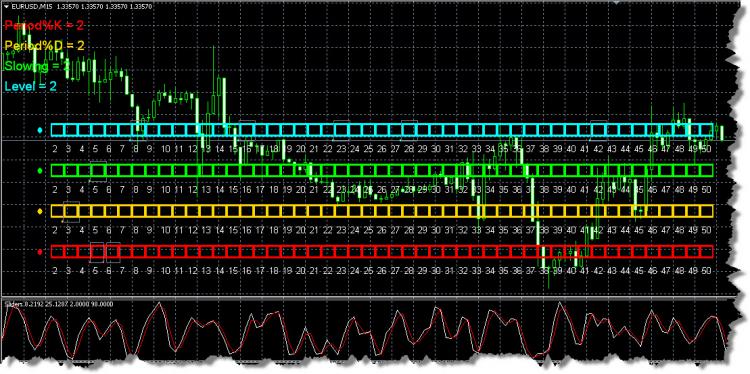The width and height of the screenshot is (750, 374).
Task: Set red Period%K slider to box 17
Action: tap(260, 252)
